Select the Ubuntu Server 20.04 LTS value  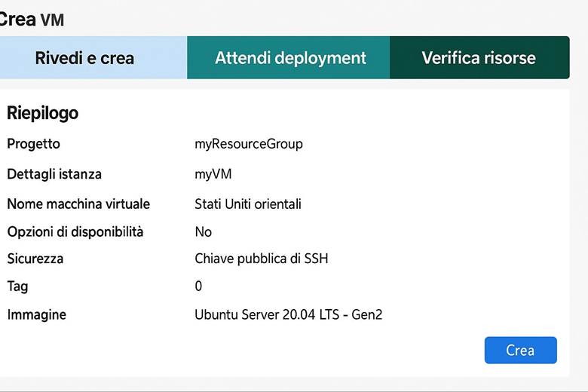289,314
